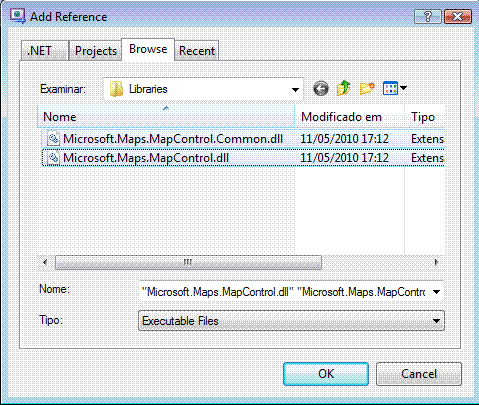This screenshot has height=405, width=479.
Task: Click the Microsoft.Maps.MapControl.dll file icon
Action: [53, 158]
